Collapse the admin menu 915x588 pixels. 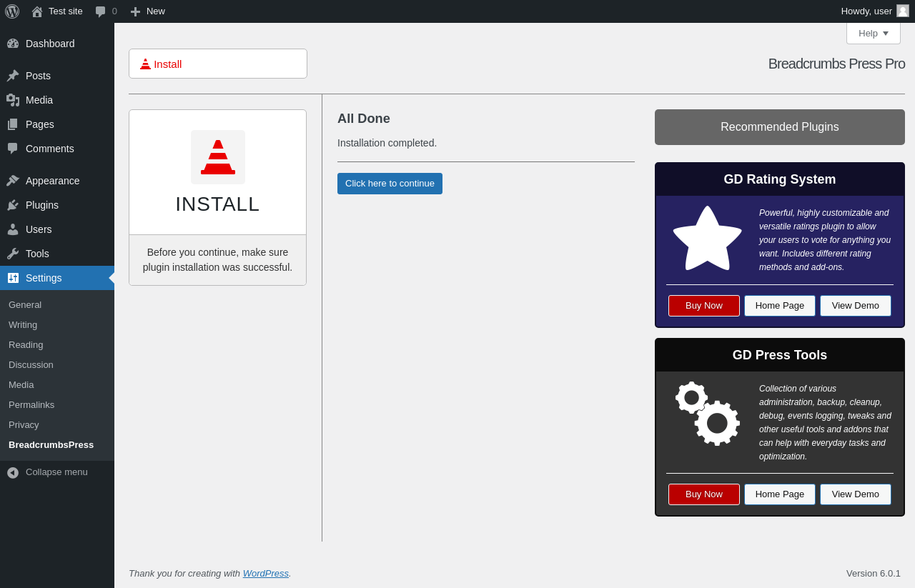tap(57, 472)
